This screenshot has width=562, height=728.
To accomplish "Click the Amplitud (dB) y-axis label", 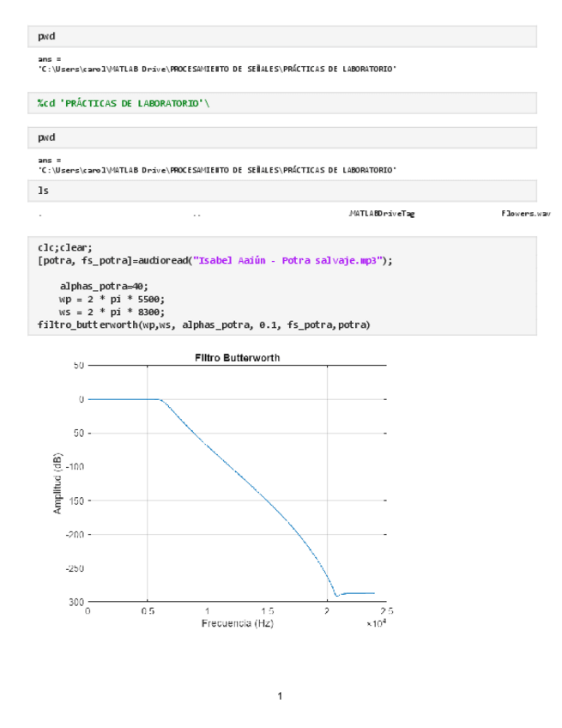I will 57,483.
